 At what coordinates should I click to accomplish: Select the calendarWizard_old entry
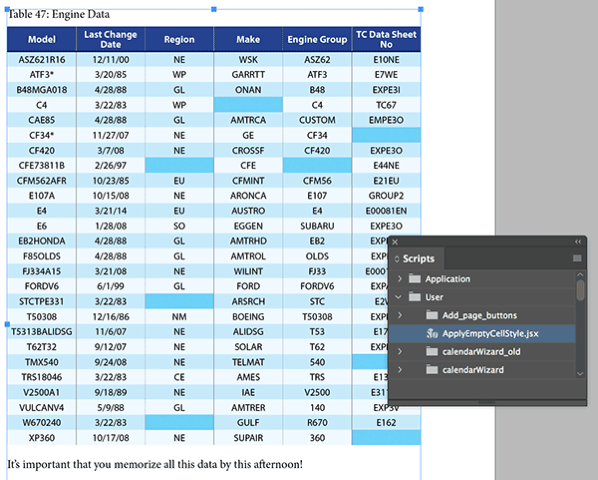(x=482, y=352)
